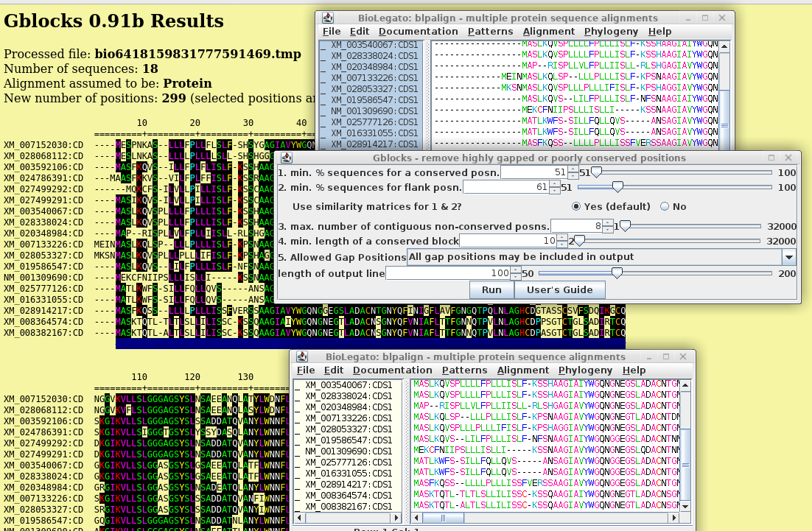The image size is (812, 531).
Task: Open Patterns menu in upper blpalign window
Action: tap(491, 32)
